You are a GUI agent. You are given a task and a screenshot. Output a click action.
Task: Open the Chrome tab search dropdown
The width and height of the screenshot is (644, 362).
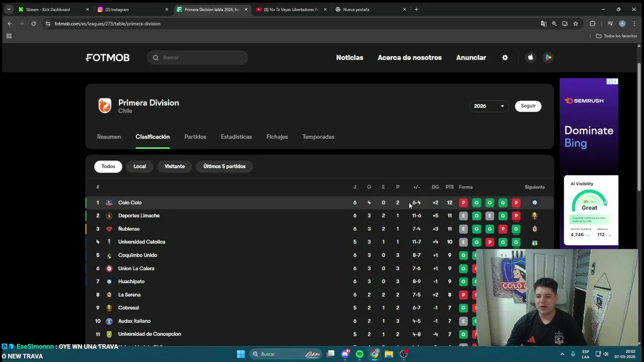pos(9,9)
